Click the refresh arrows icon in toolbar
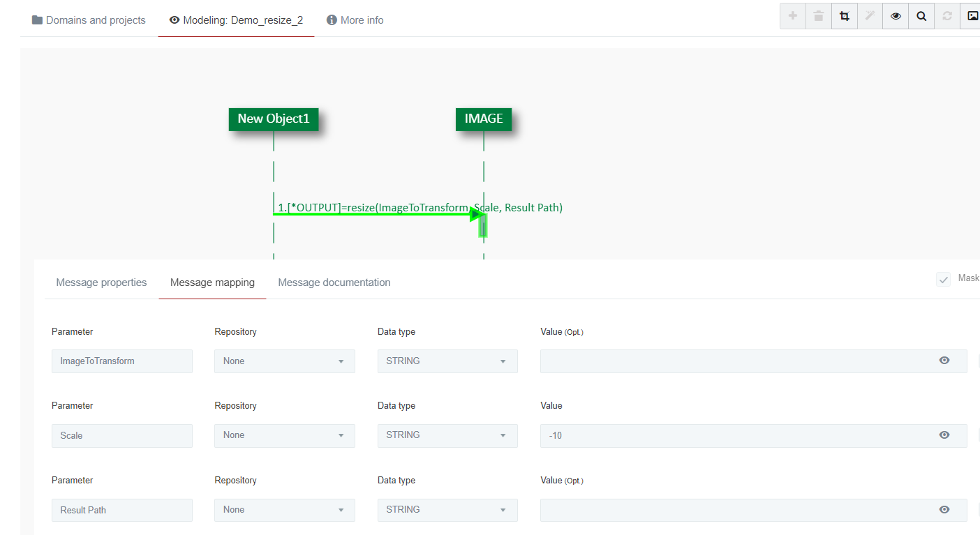This screenshot has width=980, height=535. point(947,16)
